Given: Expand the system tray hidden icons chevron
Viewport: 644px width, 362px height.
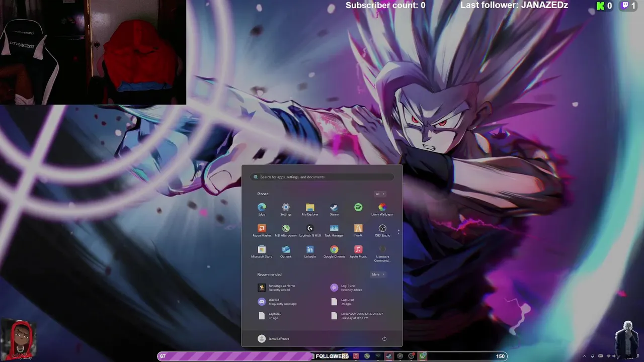Looking at the screenshot, I should coord(584,356).
